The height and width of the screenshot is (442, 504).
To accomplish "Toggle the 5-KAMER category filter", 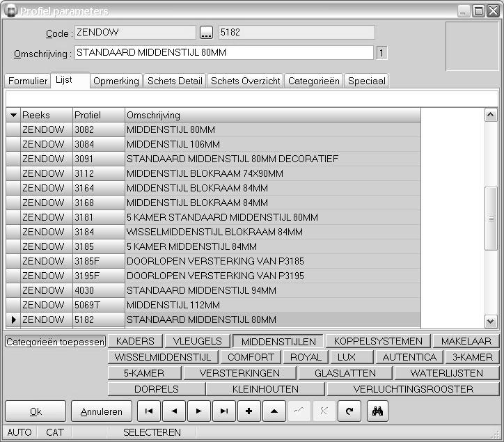I will click(144, 373).
